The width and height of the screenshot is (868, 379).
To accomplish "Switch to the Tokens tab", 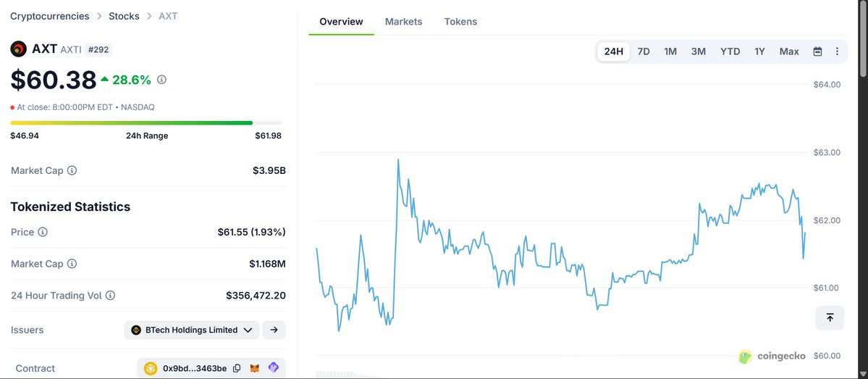I will [x=460, y=22].
